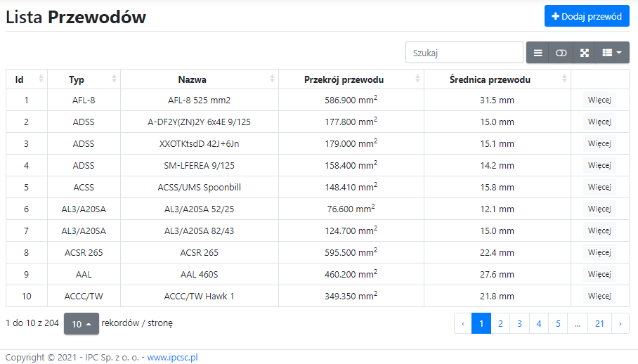Open the records-per-page dropdown
Screen dimensions: 638x364
[x=82, y=324]
